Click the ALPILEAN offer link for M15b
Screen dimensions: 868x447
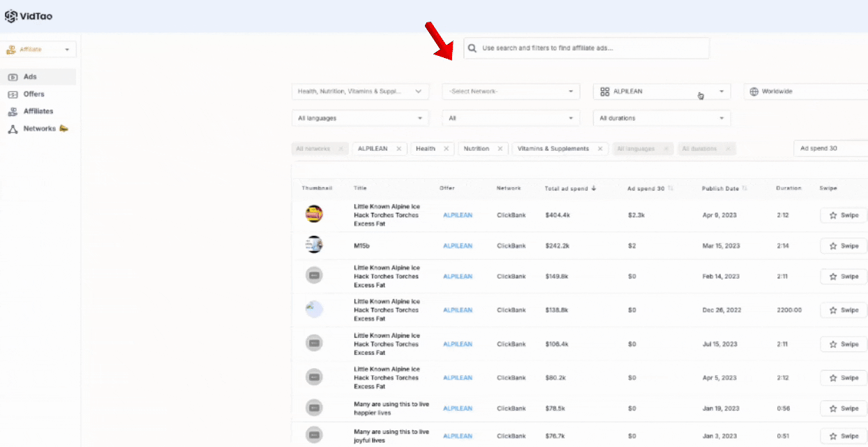pyautogui.click(x=457, y=246)
